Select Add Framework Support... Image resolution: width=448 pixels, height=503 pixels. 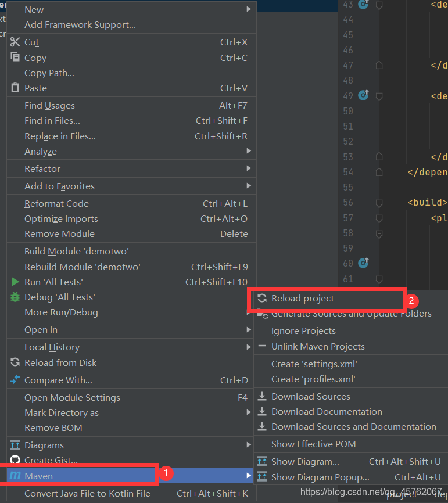point(131,25)
